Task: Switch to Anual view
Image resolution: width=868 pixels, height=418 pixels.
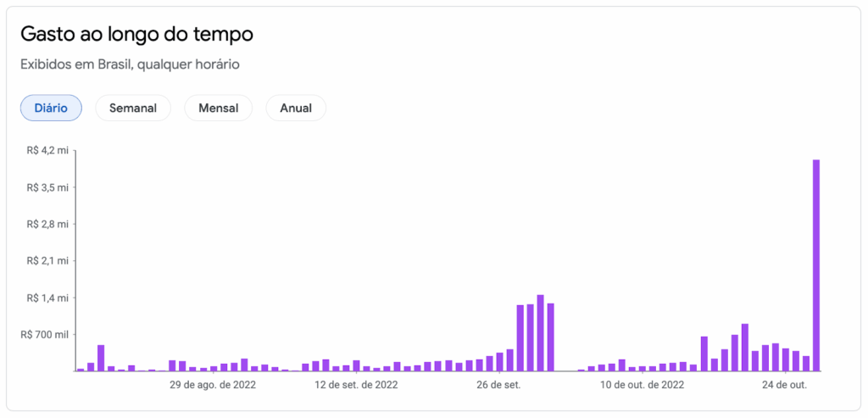Action: [x=296, y=108]
